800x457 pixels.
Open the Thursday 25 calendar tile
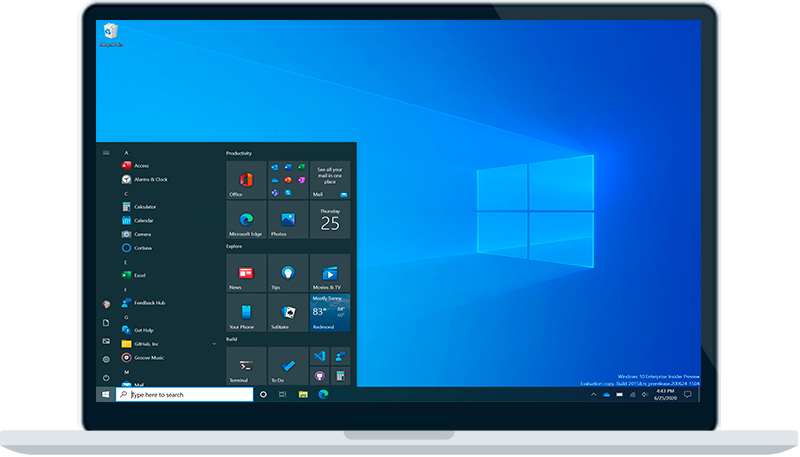click(330, 219)
